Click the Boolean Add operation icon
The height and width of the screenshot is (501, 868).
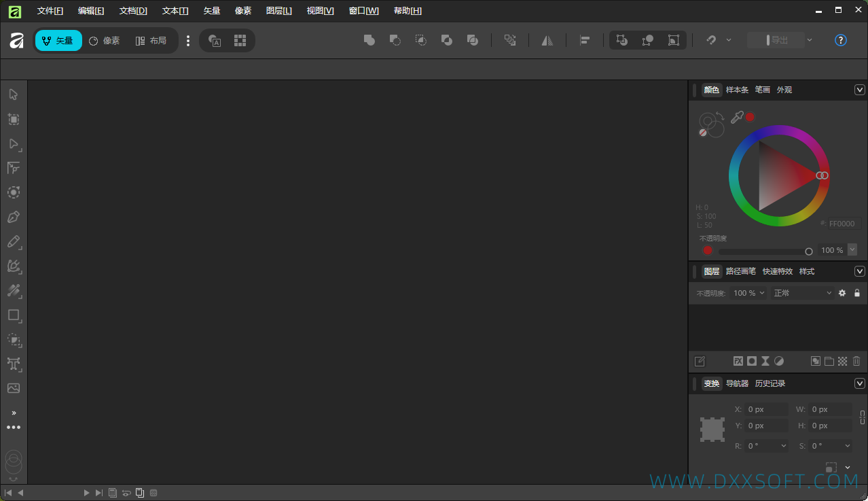pyautogui.click(x=369, y=40)
